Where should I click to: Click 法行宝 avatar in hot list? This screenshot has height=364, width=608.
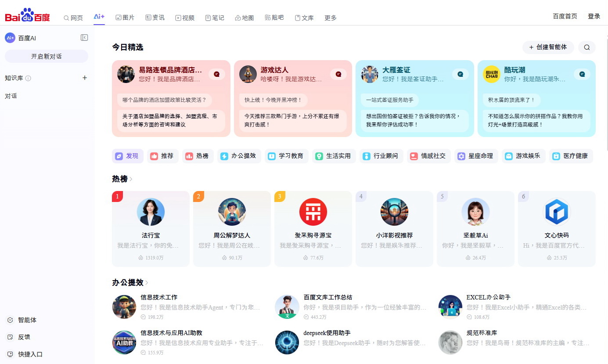pos(151,212)
